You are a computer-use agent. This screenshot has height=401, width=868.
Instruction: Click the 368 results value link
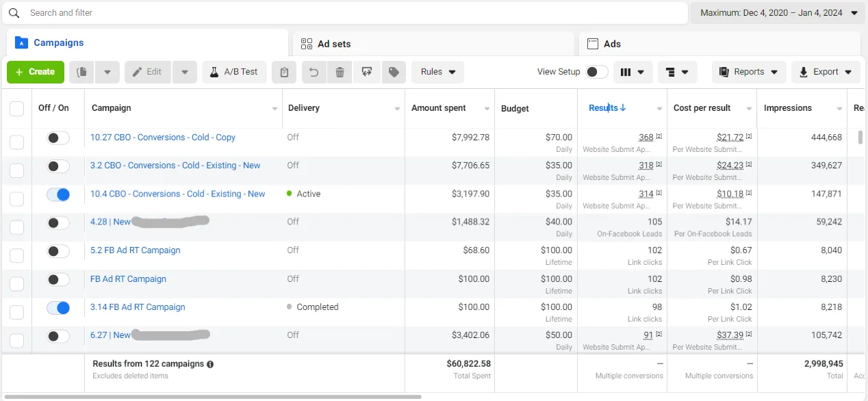coord(646,138)
